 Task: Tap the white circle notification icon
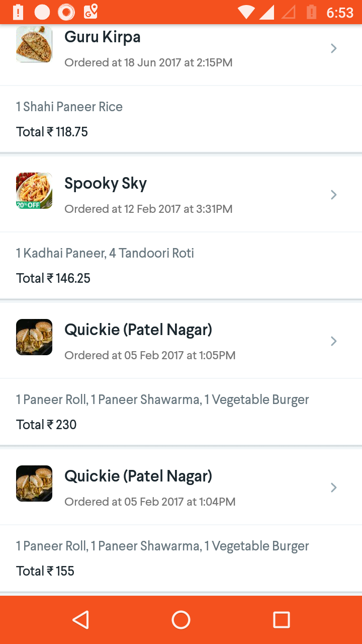[x=42, y=12]
